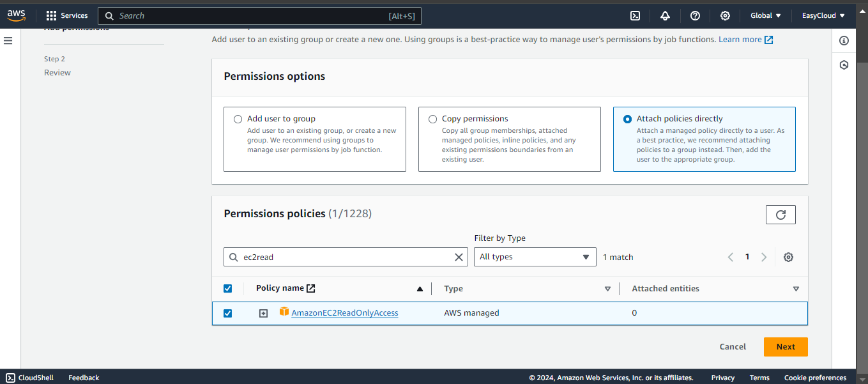Open Cookie preferences in footer
Screen dimensions: 868x384
[x=816, y=378]
